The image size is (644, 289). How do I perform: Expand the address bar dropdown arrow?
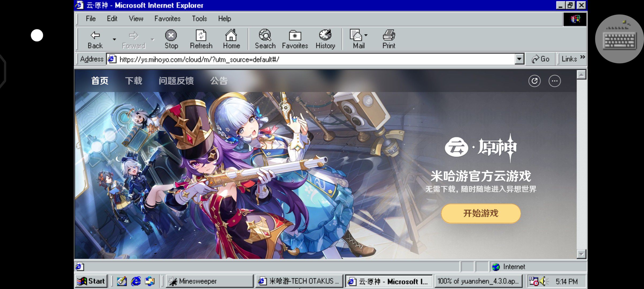point(519,59)
